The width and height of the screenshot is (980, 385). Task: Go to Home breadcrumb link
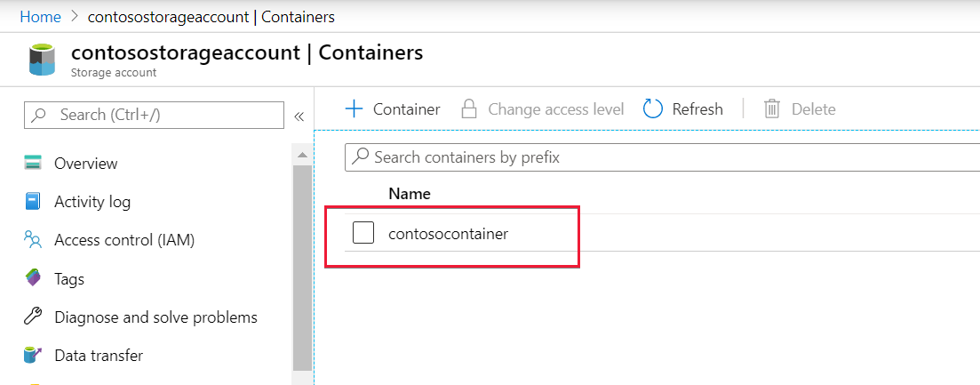click(40, 16)
